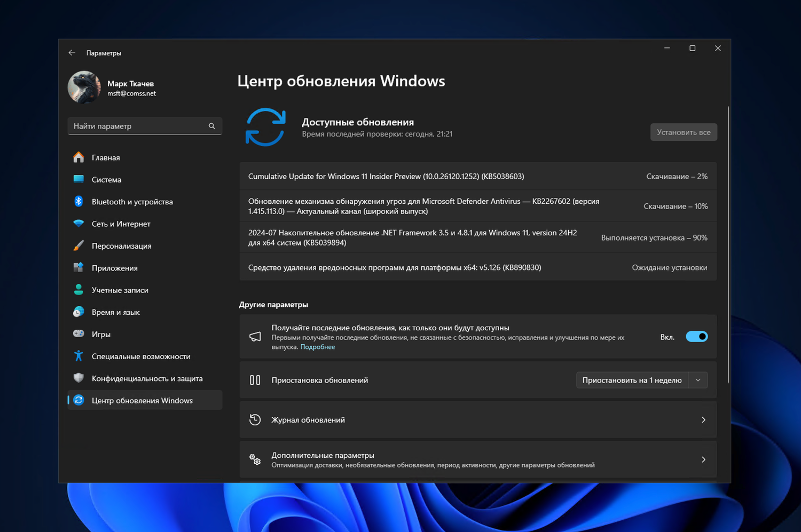Select Сеть и Интернет
The width and height of the screenshot is (801, 532).
[145, 224]
